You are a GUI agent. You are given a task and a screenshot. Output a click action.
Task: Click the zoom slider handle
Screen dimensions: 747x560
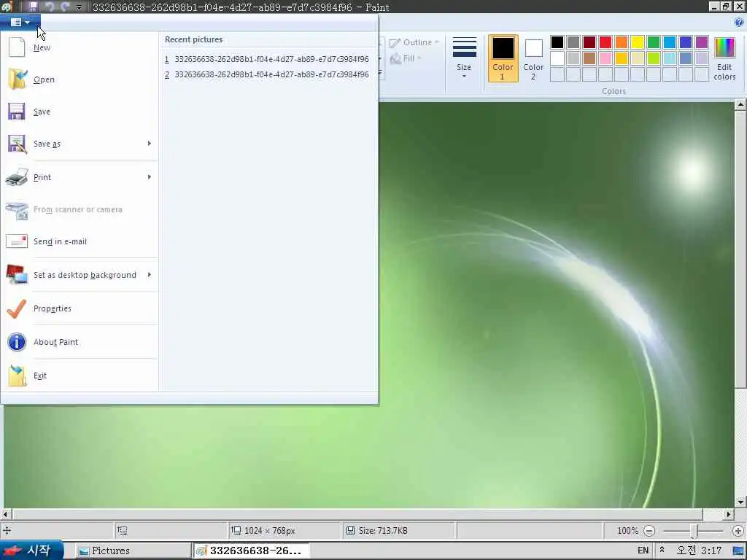(694, 531)
